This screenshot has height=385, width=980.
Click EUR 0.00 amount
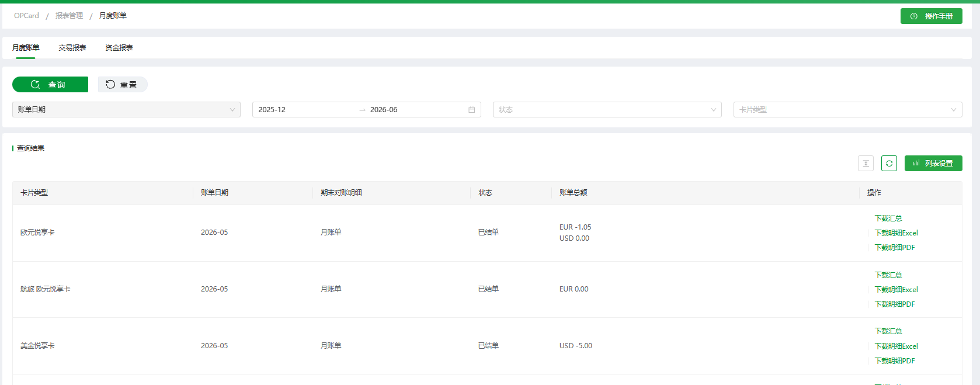(574, 289)
